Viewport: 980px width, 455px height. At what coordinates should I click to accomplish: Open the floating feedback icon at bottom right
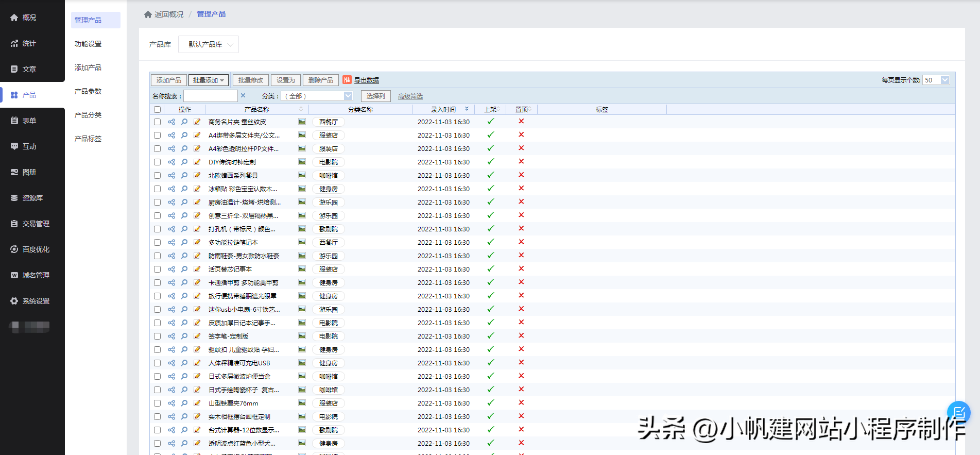(x=958, y=413)
